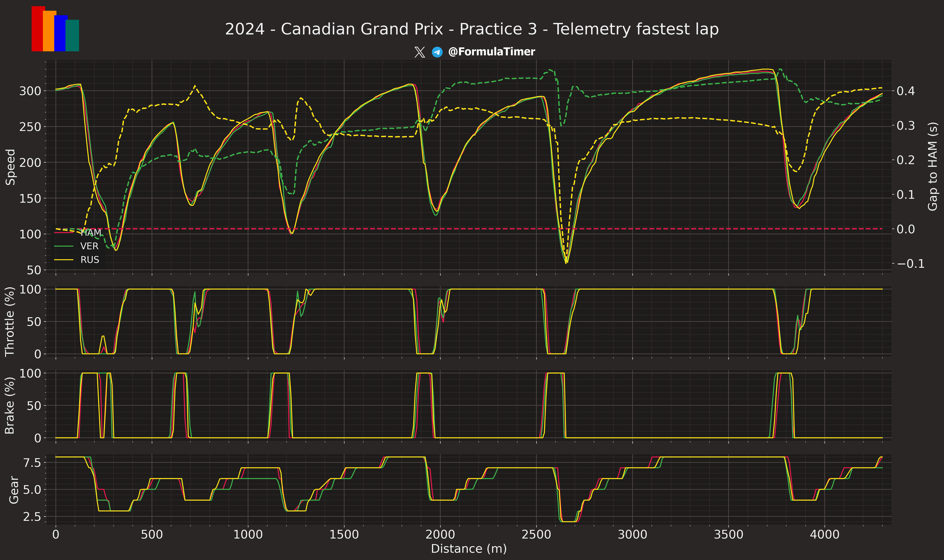Click the "Gear" axis label
This screenshot has height=560, width=944.
tap(14, 490)
